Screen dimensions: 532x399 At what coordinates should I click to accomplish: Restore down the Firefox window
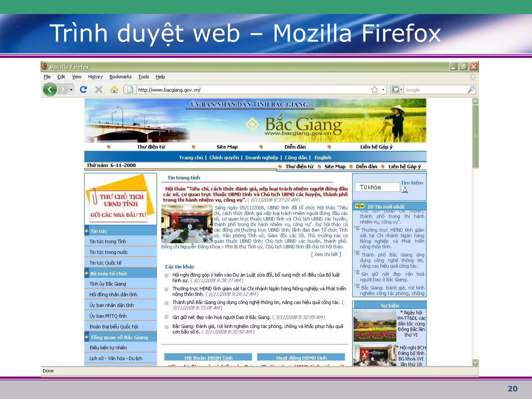click(463, 67)
